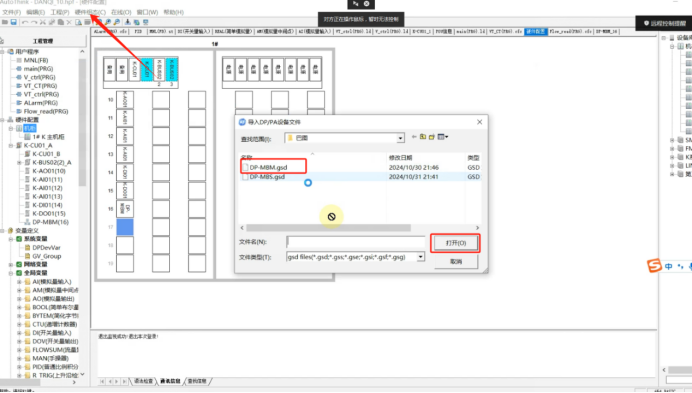Open the 硬件组态(C) menu
The image size is (692, 393).
coord(90,12)
